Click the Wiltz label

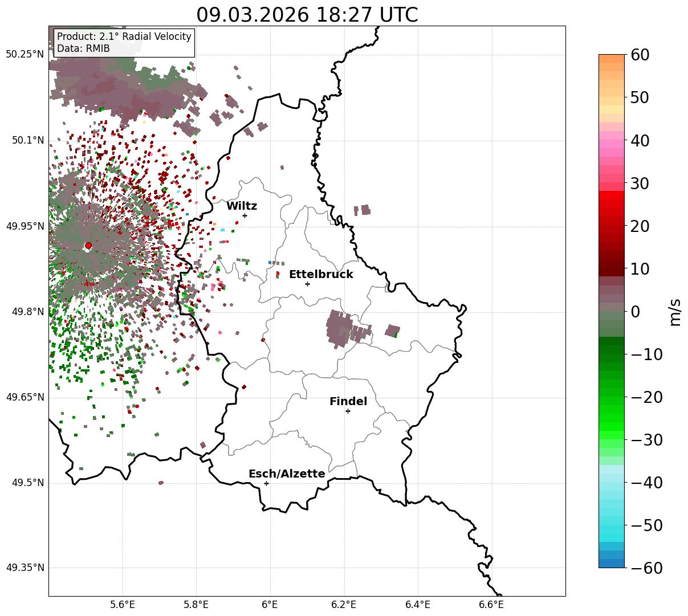click(242, 206)
